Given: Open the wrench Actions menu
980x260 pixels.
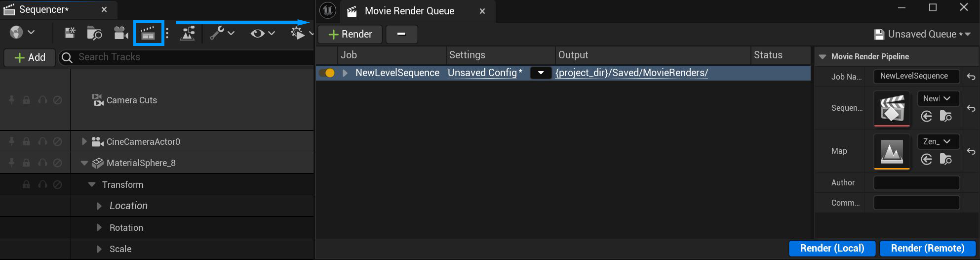Looking at the screenshot, I should 222,33.
